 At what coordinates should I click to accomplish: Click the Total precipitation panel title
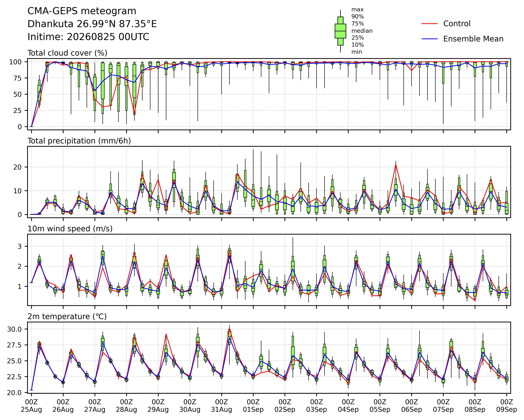click(x=79, y=141)
